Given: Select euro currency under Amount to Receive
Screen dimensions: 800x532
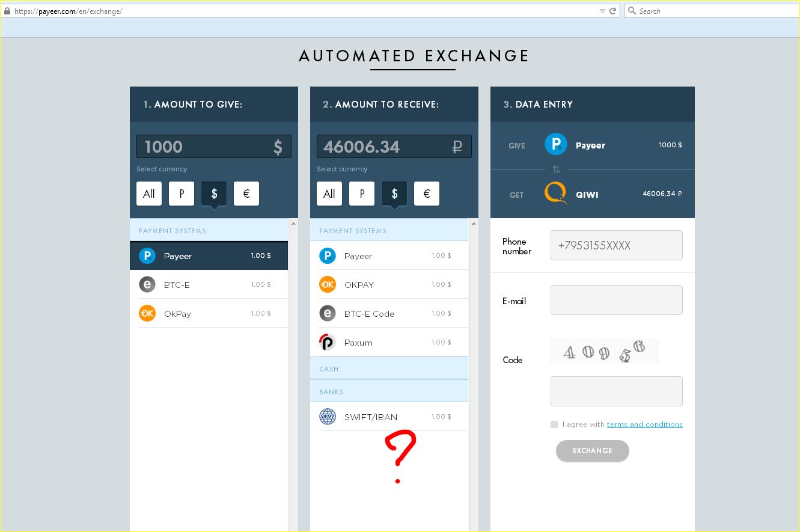Looking at the screenshot, I should (x=427, y=194).
